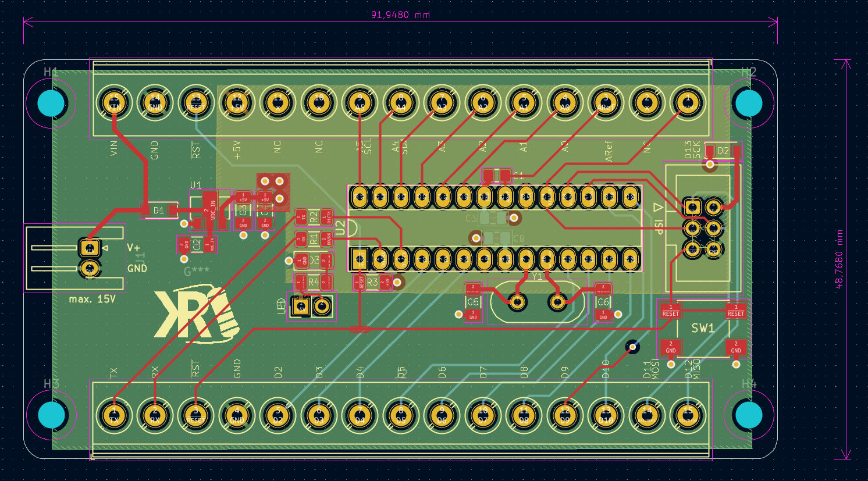Click the RESET pad of resistor R3

click(x=360, y=283)
